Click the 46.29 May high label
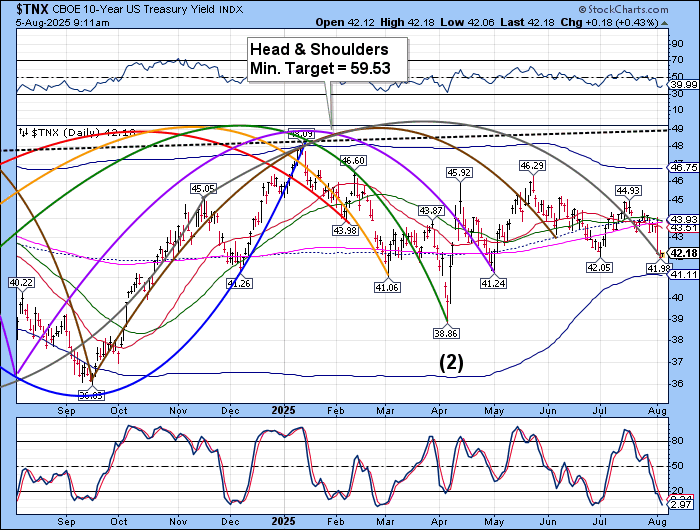Image resolution: width=700 pixels, height=530 pixels. click(532, 165)
